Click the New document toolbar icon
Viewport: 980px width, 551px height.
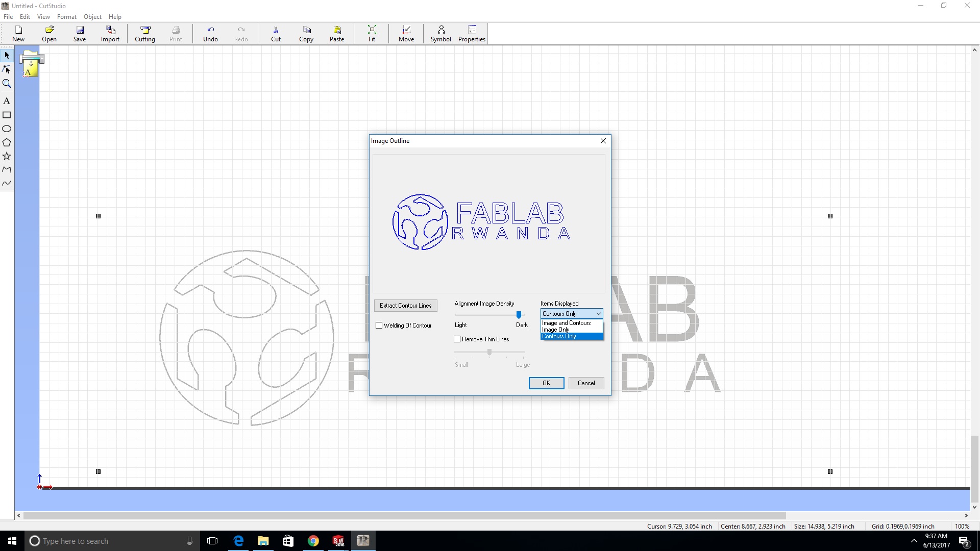pos(18,34)
